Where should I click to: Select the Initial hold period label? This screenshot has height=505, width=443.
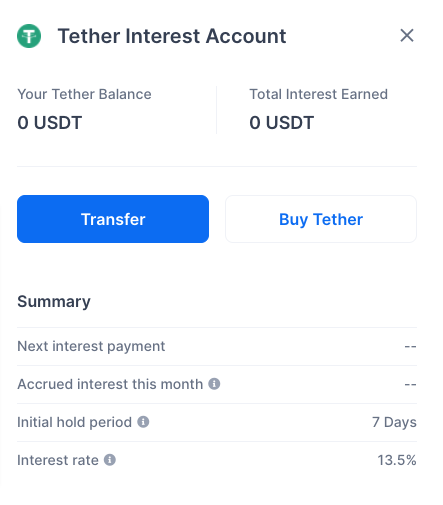pyautogui.click(x=75, y=422)
